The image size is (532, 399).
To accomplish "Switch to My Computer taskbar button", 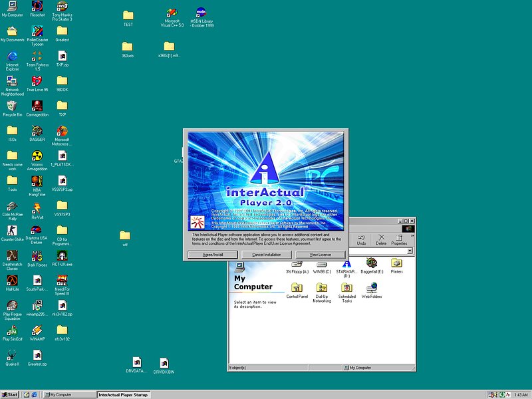I will [68, 394].
